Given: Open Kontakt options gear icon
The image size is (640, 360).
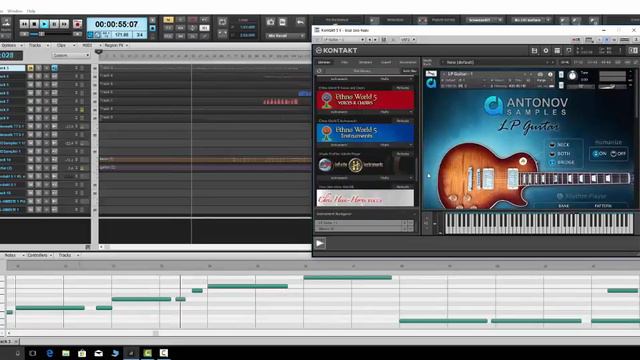Looking at the screenshot, I should pyautogui.click(x=546, y=51).
